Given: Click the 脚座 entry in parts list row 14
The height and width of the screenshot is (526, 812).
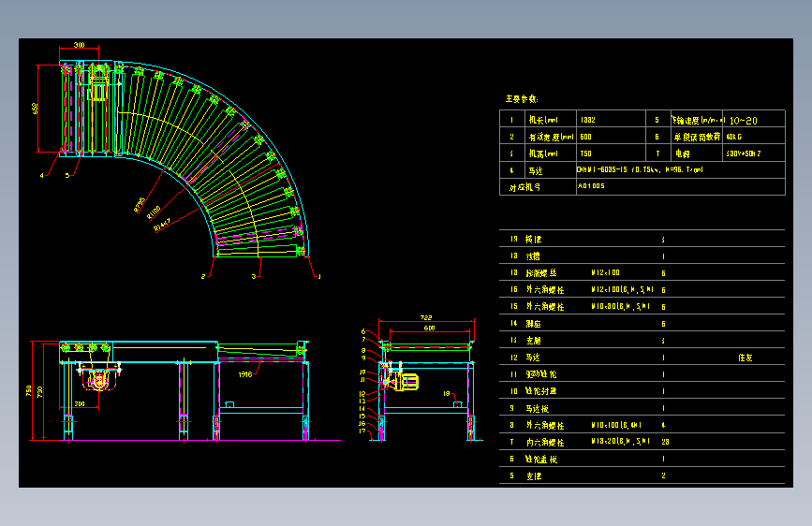Looking at the screenshot, I should (534, 324).
